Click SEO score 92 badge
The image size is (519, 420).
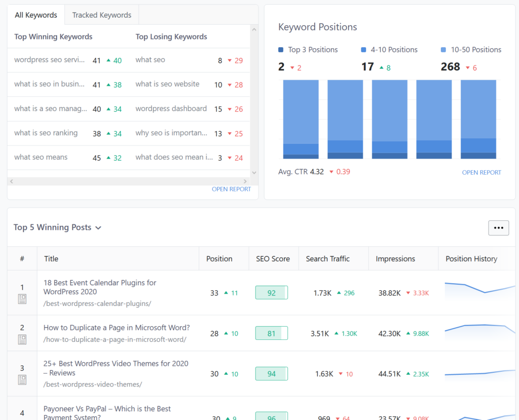(272, 292)
